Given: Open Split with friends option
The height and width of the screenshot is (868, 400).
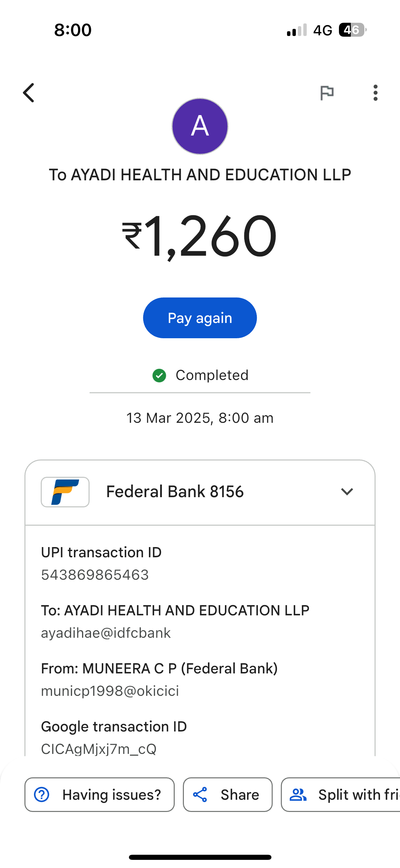Looking at the screenshot, I should pos(341,795).
